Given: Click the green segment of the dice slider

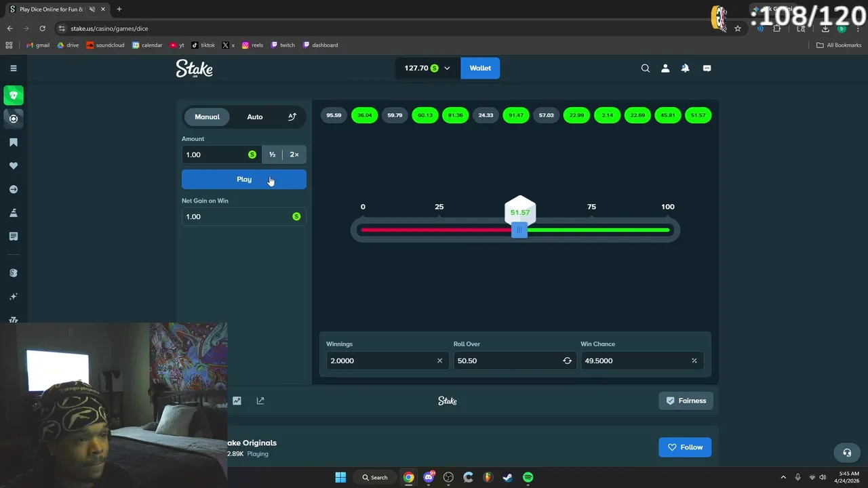Looking at the screenshot, I should click(x=599, y=230).
